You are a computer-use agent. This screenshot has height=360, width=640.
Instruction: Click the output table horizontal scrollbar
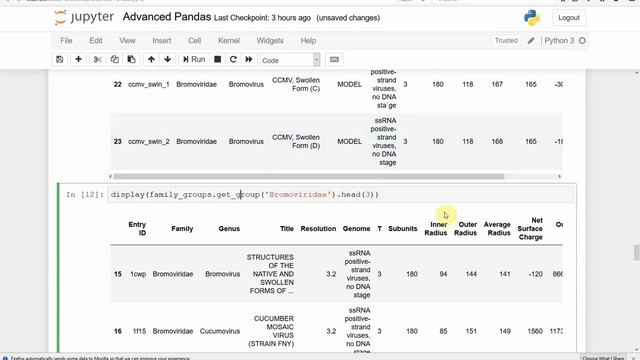pos(309,176)
